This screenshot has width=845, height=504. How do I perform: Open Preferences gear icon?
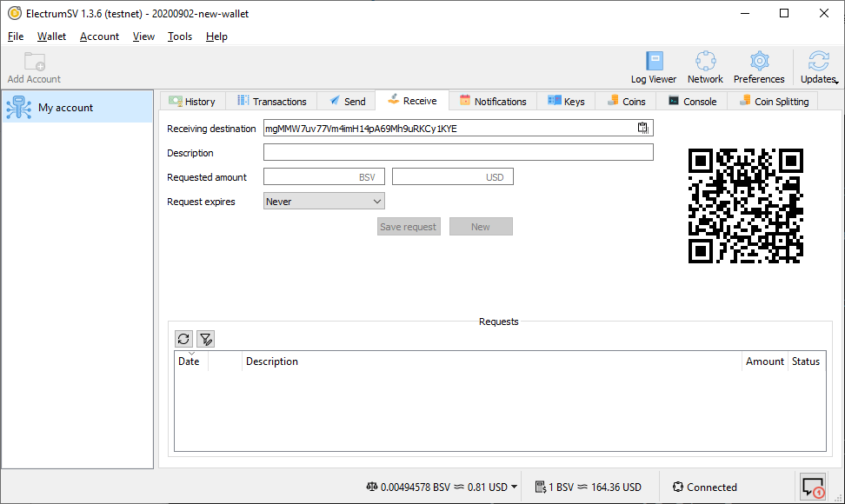point(759,67)
